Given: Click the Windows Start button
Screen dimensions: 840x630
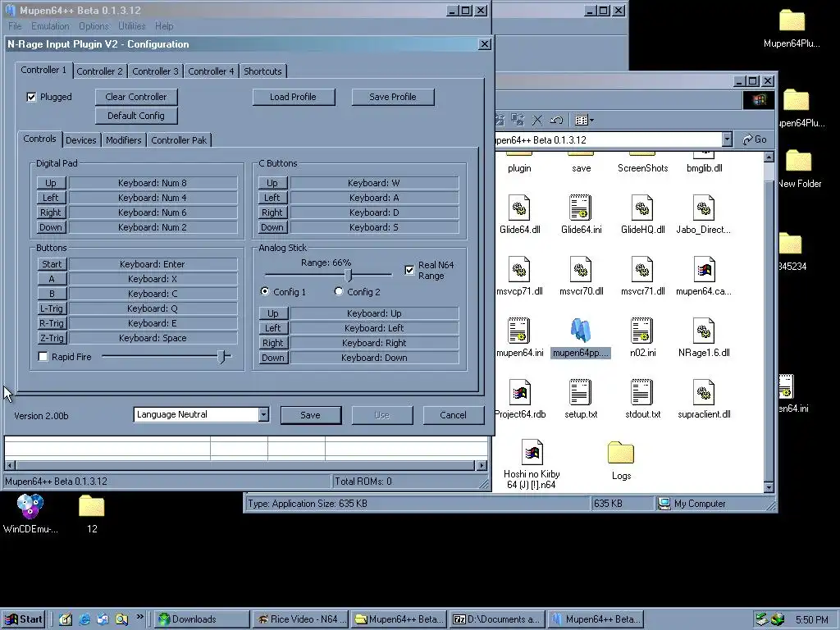Looking at the screenshot, I should [x=22, y=619].
